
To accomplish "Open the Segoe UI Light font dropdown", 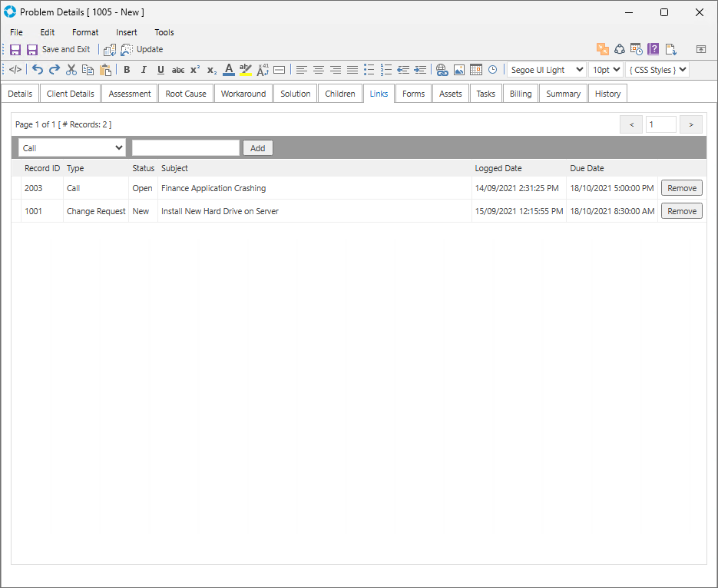I will tap(546, 70).
